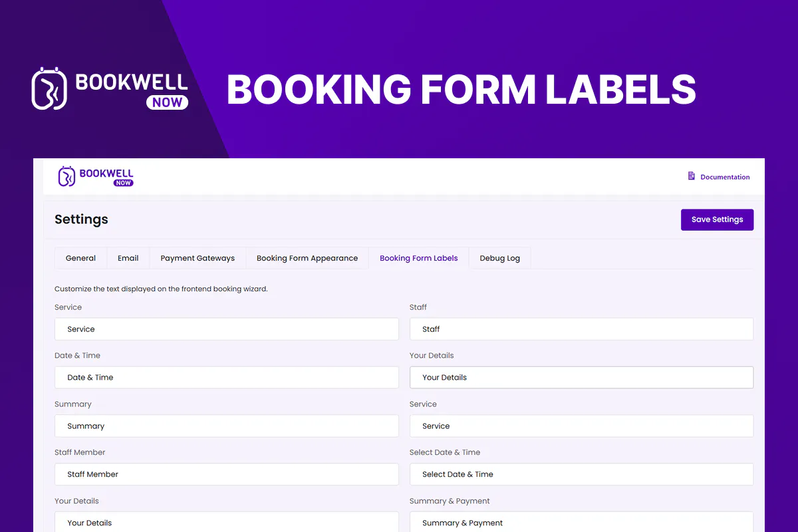Click the Select Date & Time field label
This screenshot has width=798, height=532.
tap(445, 452)
